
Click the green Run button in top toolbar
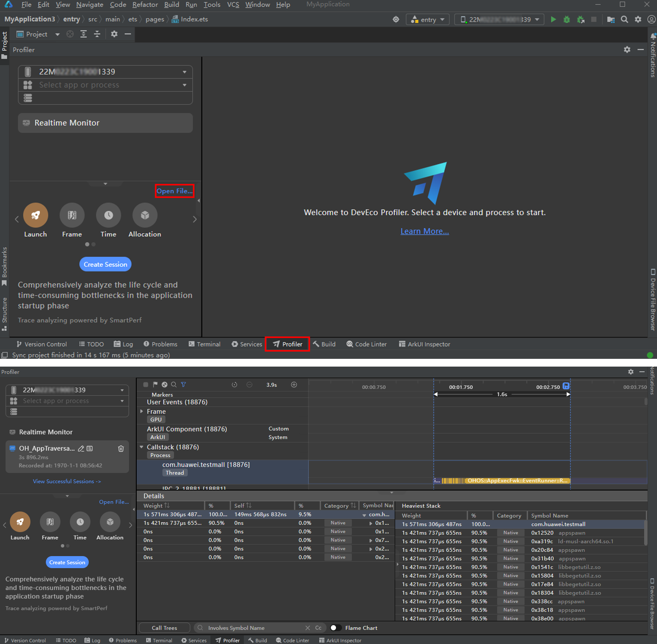coord(553,19)
